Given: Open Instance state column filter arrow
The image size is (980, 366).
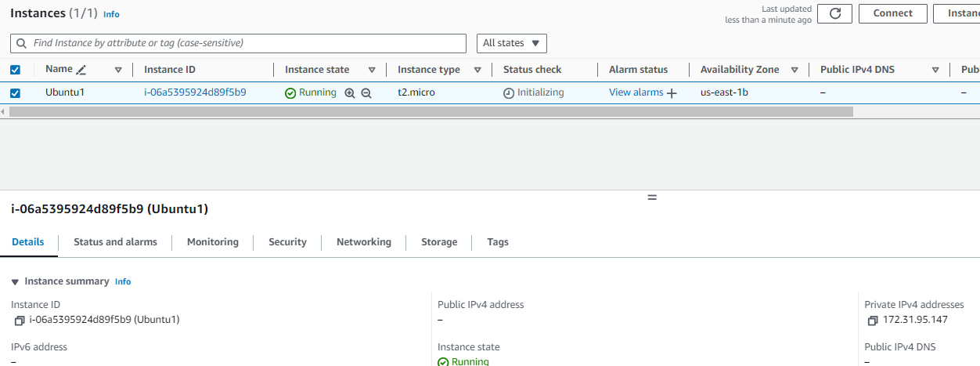Looking at the screenshot, I should [372, 70].
